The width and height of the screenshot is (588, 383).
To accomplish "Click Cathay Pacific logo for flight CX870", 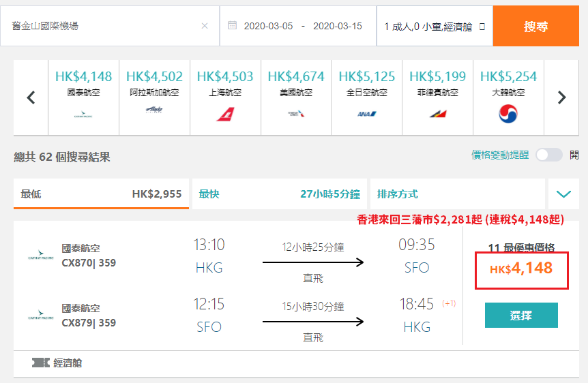I will [41, 255].
